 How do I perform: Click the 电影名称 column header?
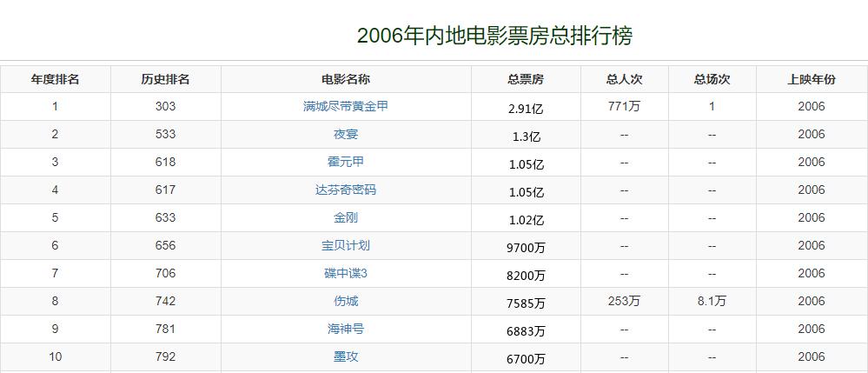[x=346, y=79]
